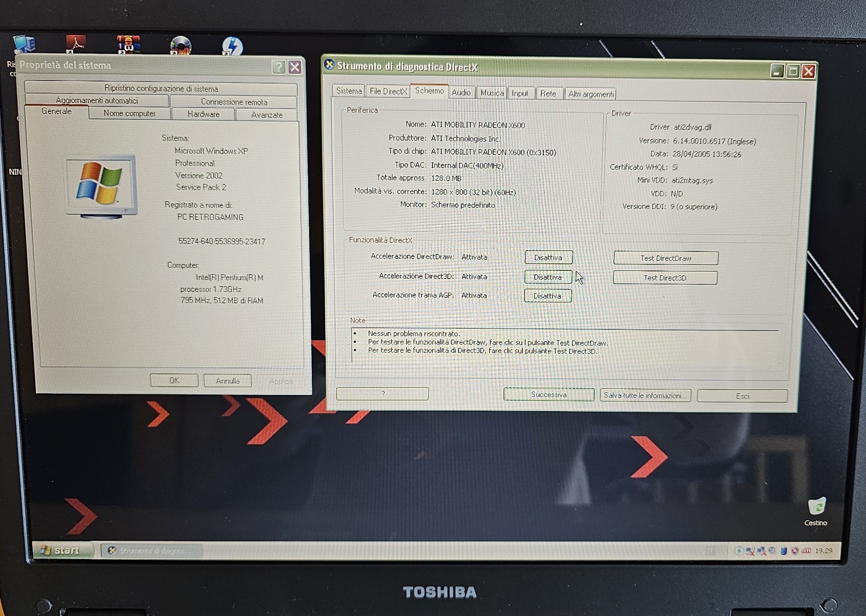Switch to the Rete tab
This screenshot has height=616, width=866.
coord(548,94)
